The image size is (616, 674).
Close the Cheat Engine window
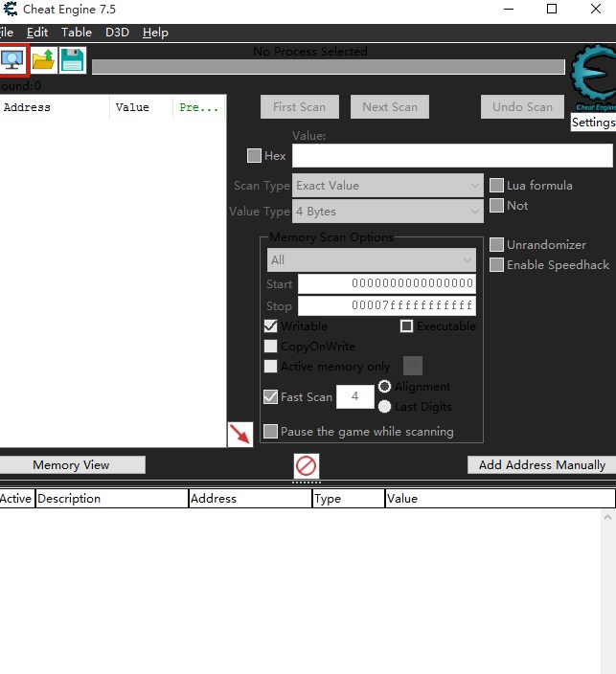pos(596,9)
